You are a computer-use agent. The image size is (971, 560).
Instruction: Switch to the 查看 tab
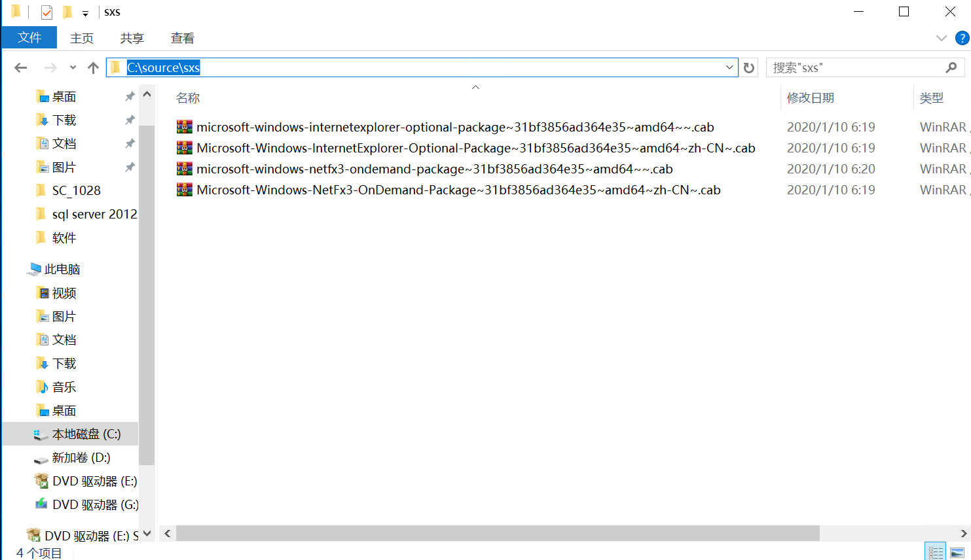pyautogui.click(x=183, y=38)
